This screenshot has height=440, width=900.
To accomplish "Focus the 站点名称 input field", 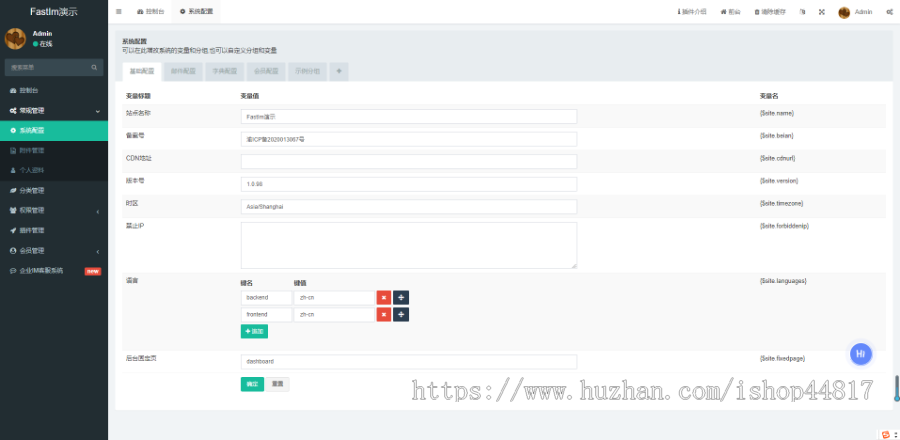I will pos(409,116).
